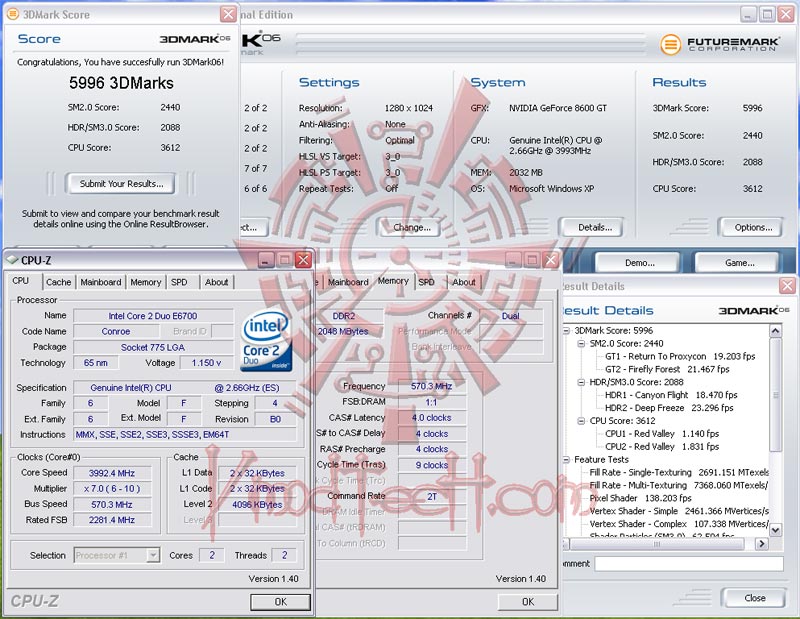
Task: Close the 3DMark Score window
Action: click(x=228, y=14)
